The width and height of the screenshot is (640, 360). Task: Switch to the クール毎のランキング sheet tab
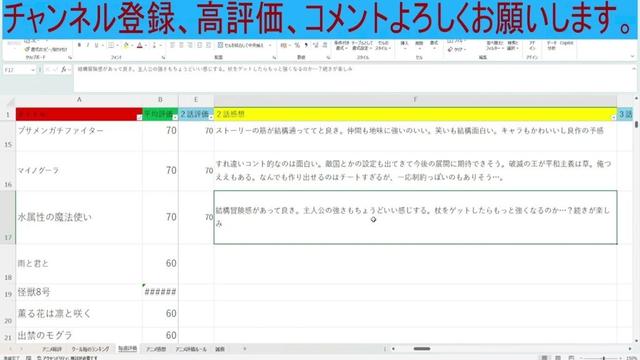coord(90,349)
